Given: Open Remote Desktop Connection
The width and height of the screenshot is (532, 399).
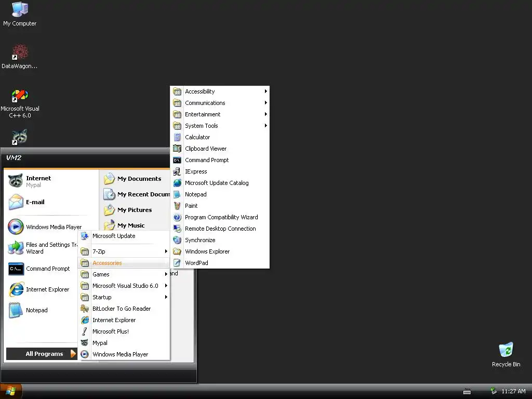Looking at the screenshot, I should [x=220, y=229].
